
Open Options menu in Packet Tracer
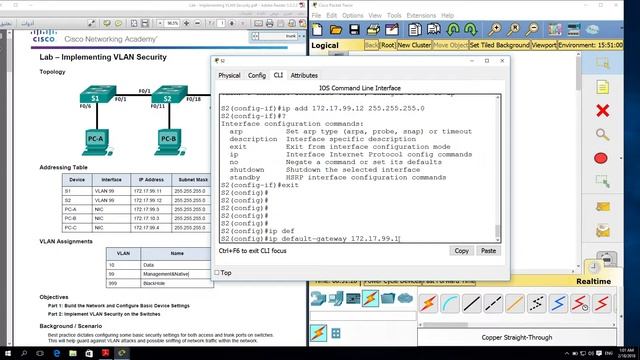[353, 16]
